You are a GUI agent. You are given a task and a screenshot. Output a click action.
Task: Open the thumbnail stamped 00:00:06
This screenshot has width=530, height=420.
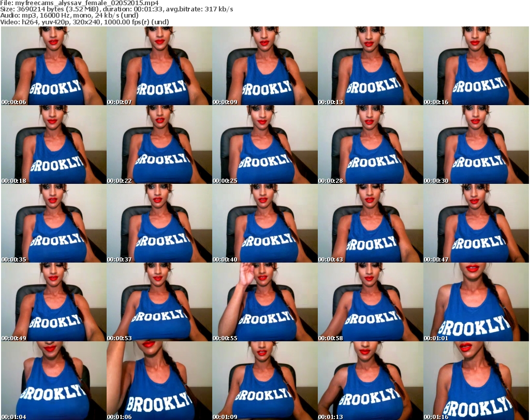(x=54, y=66)
